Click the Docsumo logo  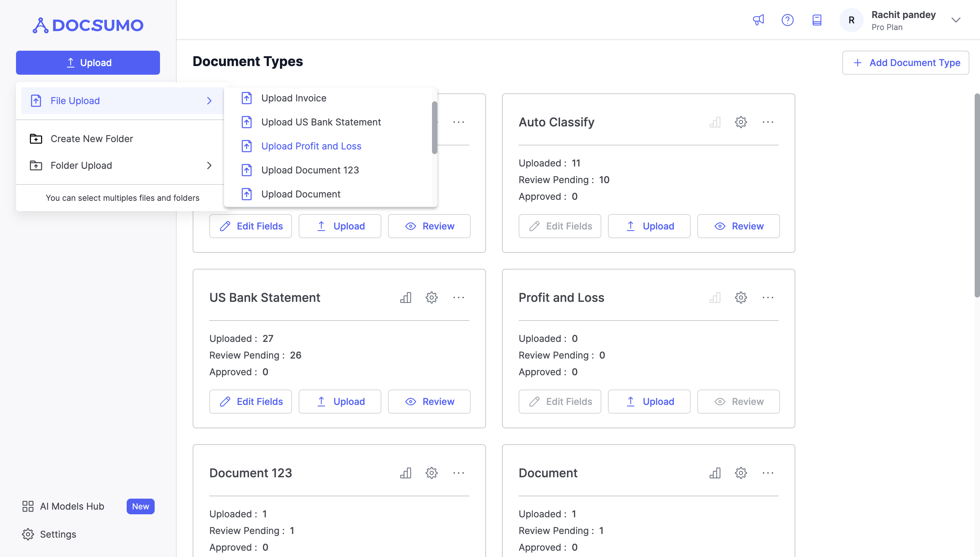pos(88,25)
